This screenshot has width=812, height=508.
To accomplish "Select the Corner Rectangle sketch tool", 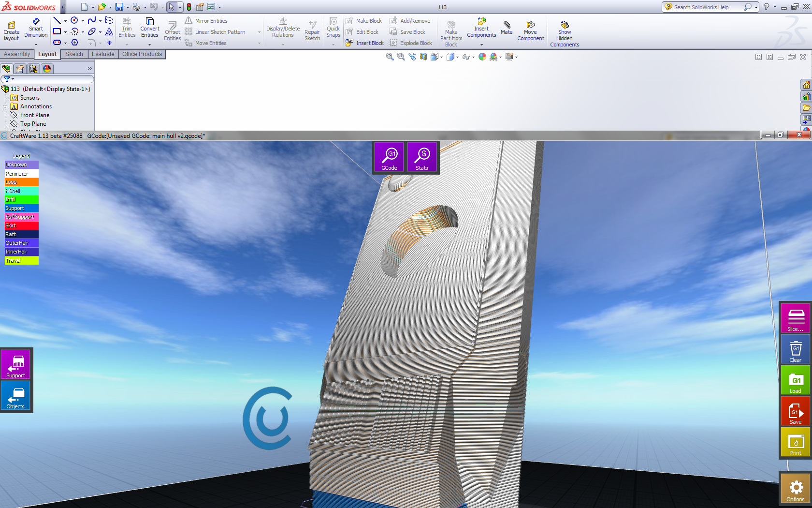I will coord(57,31).
